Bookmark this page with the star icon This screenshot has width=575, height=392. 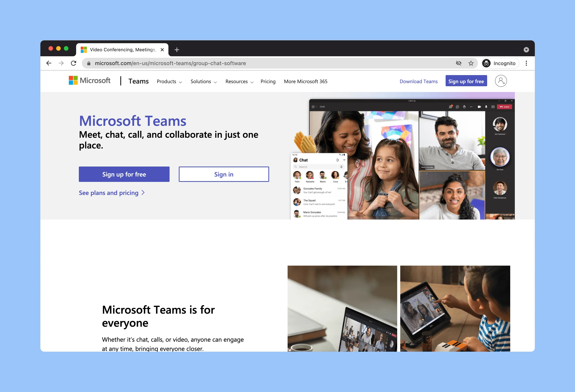(x=471, y=63)
